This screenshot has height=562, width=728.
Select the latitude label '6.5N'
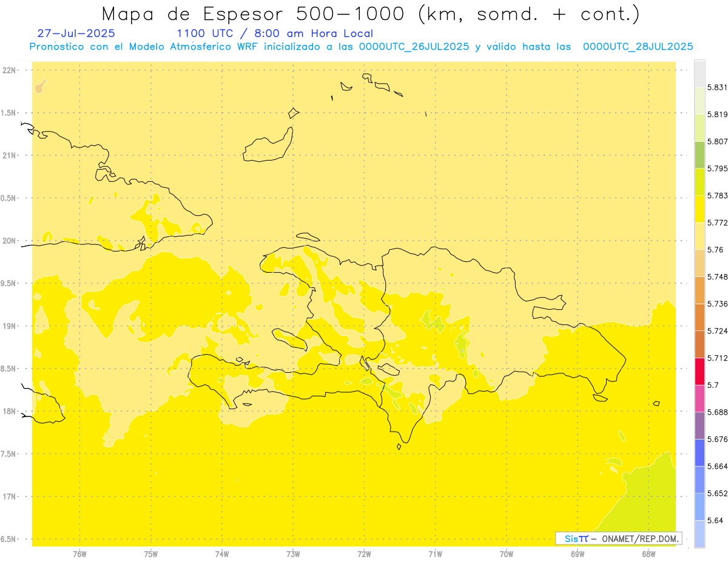(x=9, y=539)
